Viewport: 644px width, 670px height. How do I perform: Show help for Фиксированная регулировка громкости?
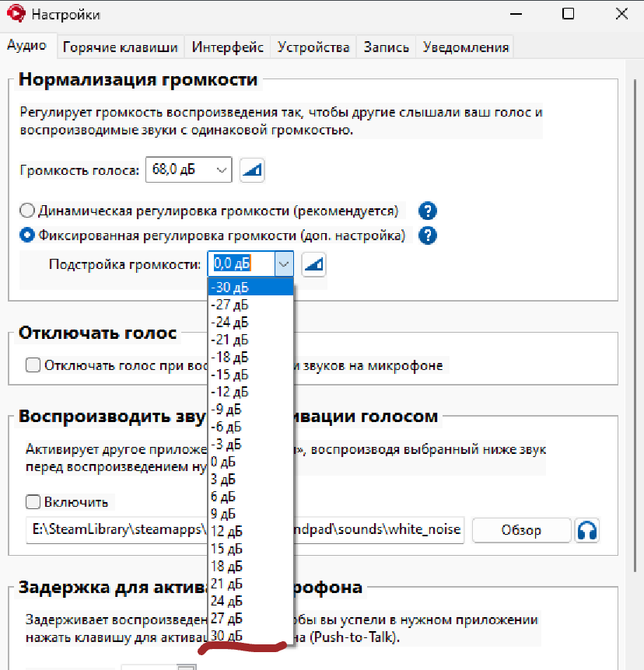pos(428,236)
